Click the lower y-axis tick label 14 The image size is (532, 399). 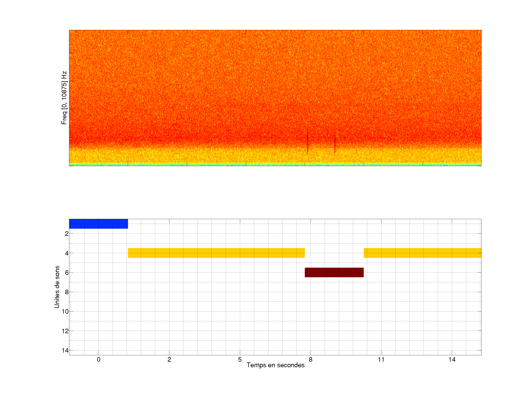tap(65, 350)
